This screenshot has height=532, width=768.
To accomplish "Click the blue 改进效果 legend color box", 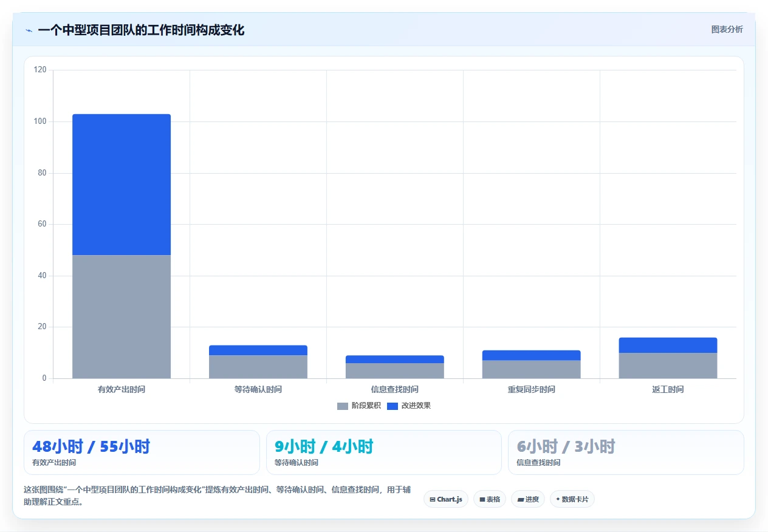I will pyautogui.click(x=393, y=406).
